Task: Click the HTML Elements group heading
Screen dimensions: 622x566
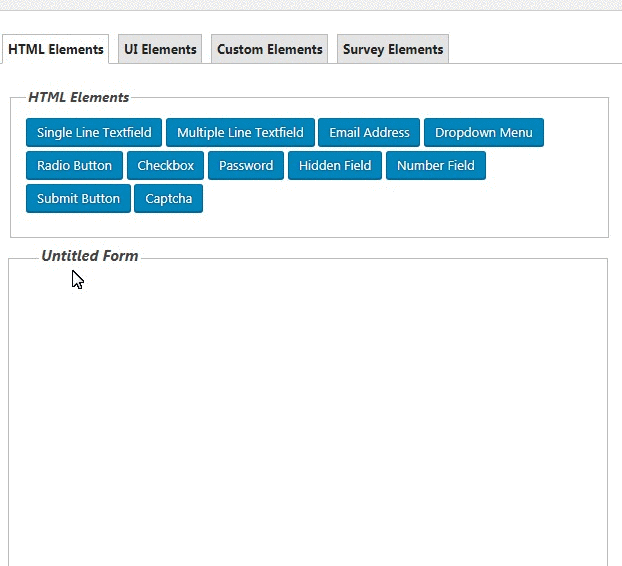Action: (78, 98)
